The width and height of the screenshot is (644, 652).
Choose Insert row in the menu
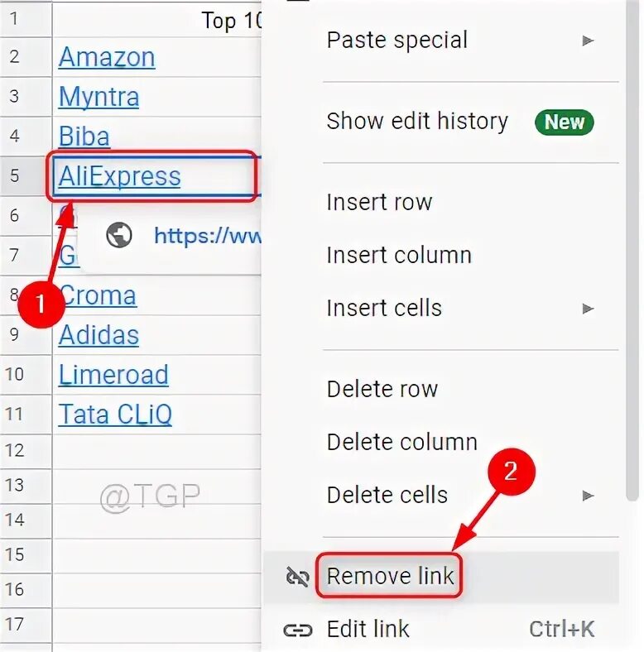[x=441, y=203]
